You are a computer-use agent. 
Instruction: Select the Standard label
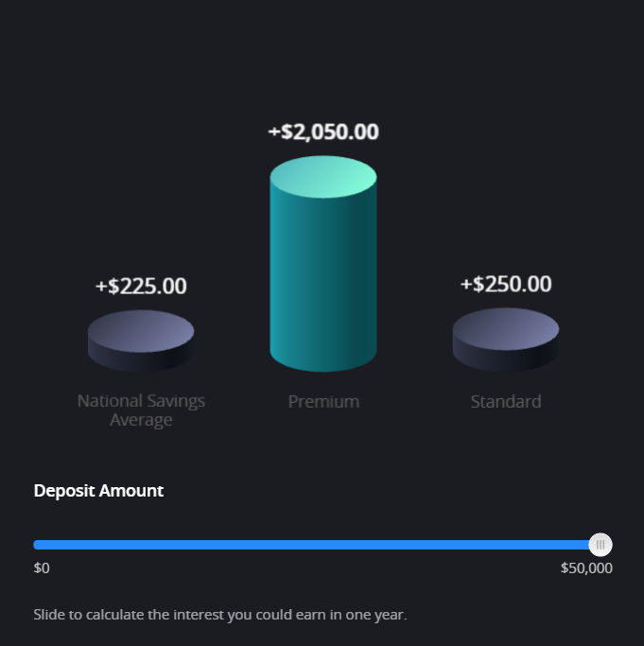pos(506,401)
